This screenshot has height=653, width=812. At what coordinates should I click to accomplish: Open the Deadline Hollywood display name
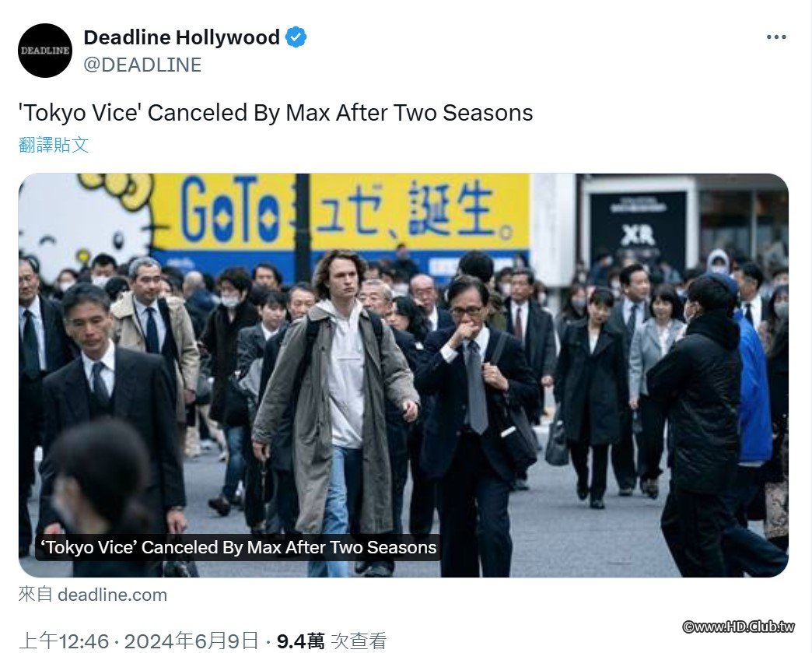[x=181, y=37]
